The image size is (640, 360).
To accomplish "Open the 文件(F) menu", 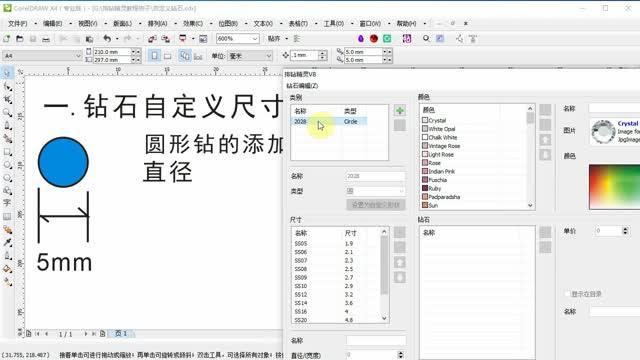I will pyautogui.click(x=18, y=24).
